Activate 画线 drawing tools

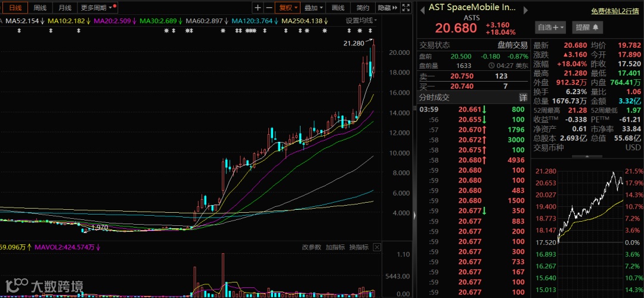pos(338,7)
